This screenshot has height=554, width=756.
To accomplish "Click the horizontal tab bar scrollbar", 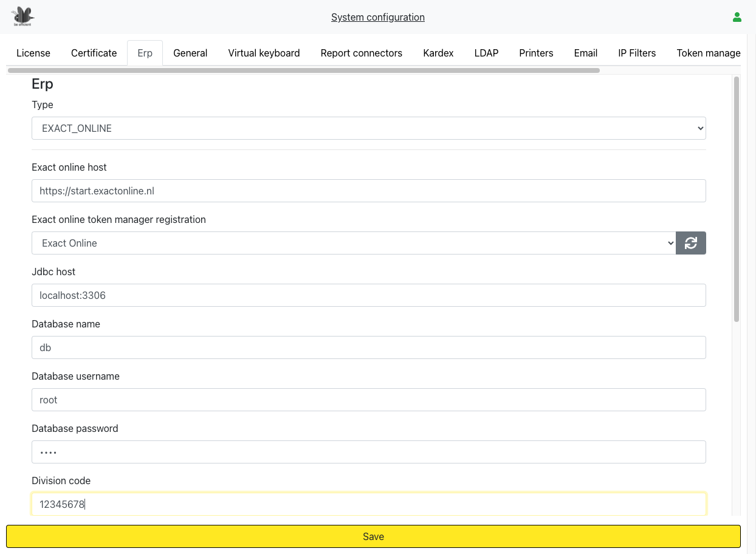I will 304,70.
